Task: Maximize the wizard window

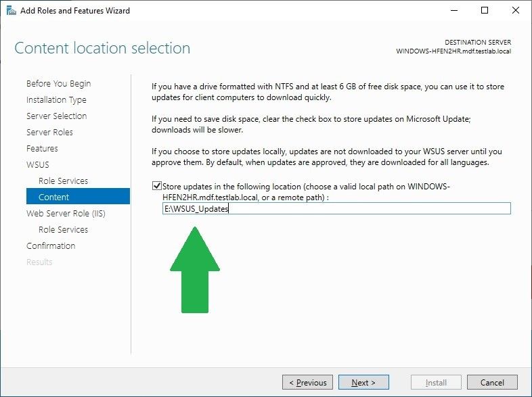Action: 485,11
